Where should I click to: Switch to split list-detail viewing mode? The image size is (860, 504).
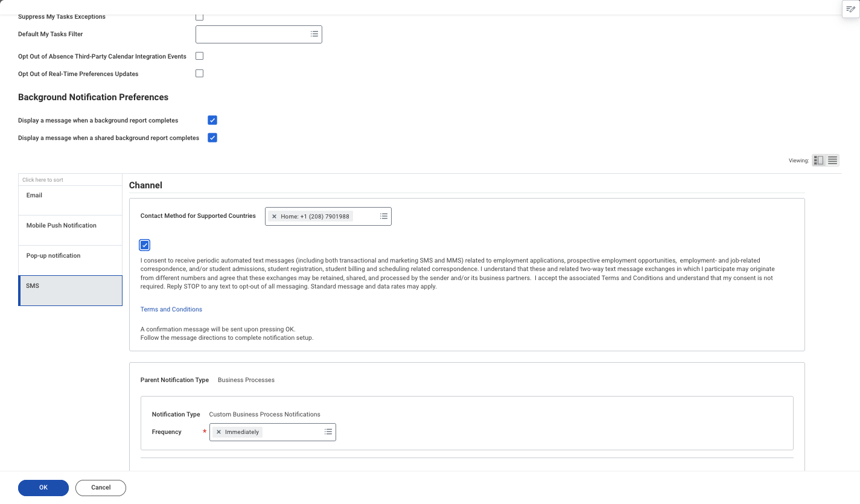point(819,161)
